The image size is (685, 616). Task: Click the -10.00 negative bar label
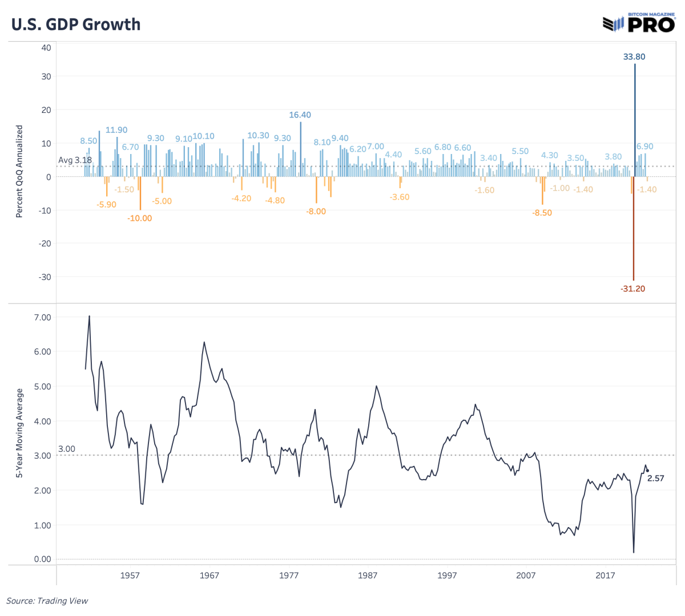pyautogui.click(x=139, y=218)
